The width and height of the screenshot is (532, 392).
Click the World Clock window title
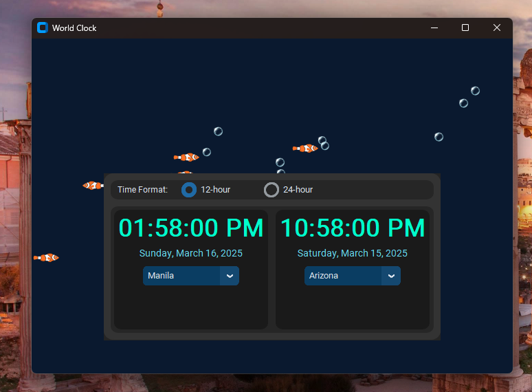click(74, 28)
